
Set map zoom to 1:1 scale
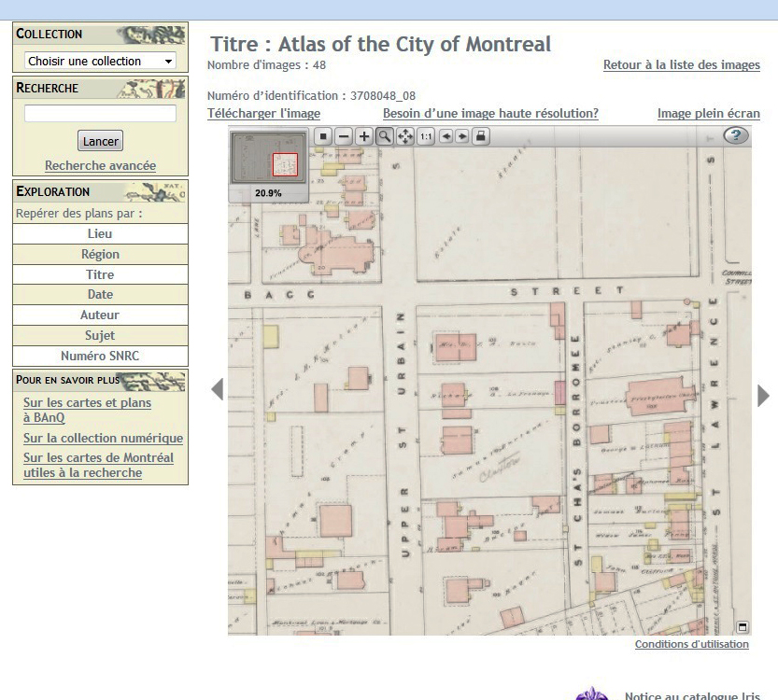426,136
